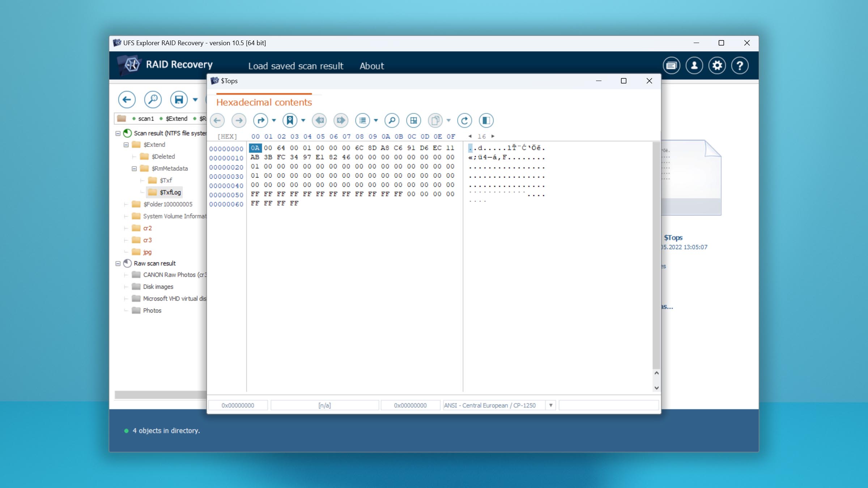Open the go-to-position jump tool
Viewport: 868px width, 488px height.
(260, 120)
